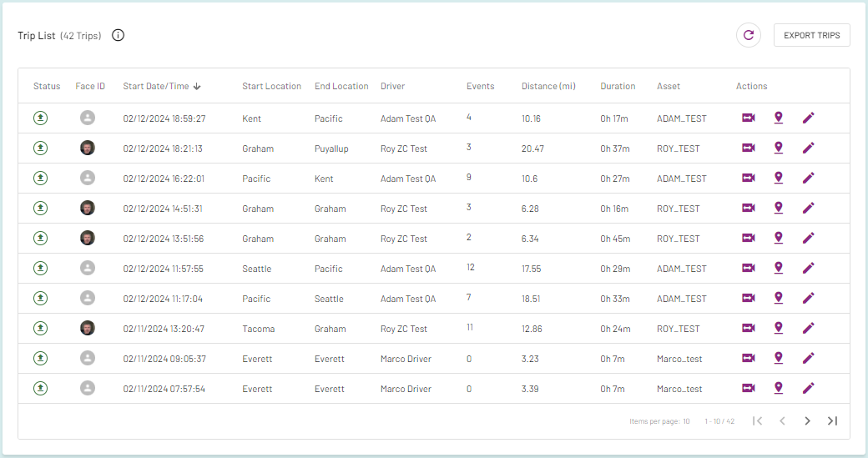Click date cell 02/12/2024 18:59:27
This screenshot has height=458, width=868.
coord(164,118)
